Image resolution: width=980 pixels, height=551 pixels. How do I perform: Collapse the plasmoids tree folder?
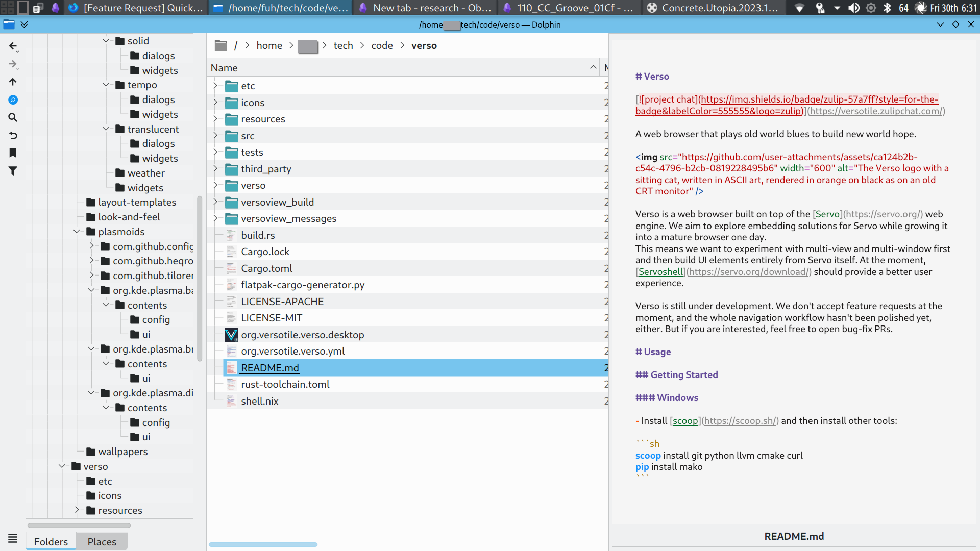pos(77,231)
